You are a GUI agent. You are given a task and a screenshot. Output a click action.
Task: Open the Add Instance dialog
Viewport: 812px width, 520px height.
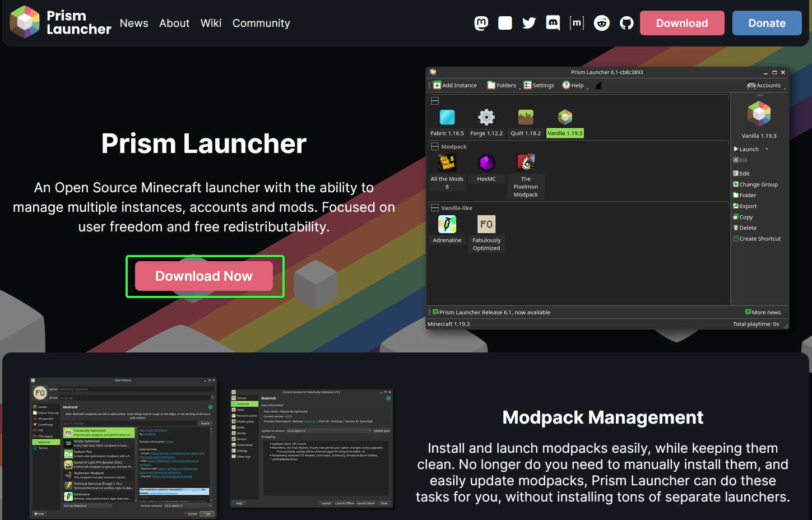coord(454,85)
